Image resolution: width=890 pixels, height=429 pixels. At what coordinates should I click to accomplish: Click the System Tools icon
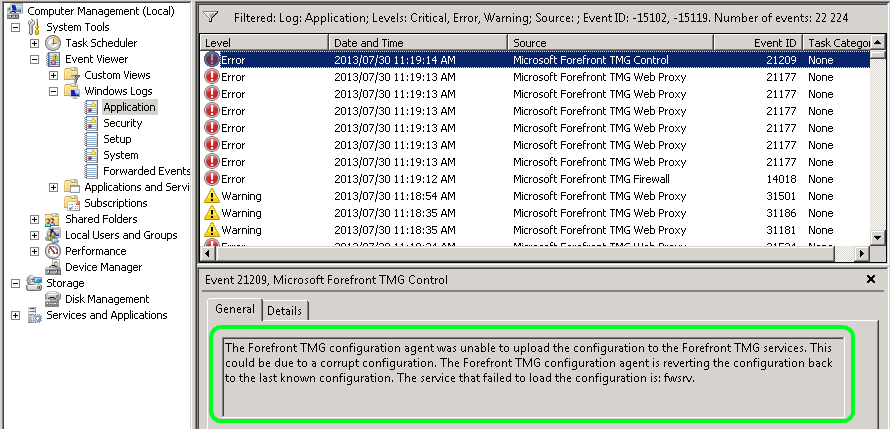tap(33, 27)
